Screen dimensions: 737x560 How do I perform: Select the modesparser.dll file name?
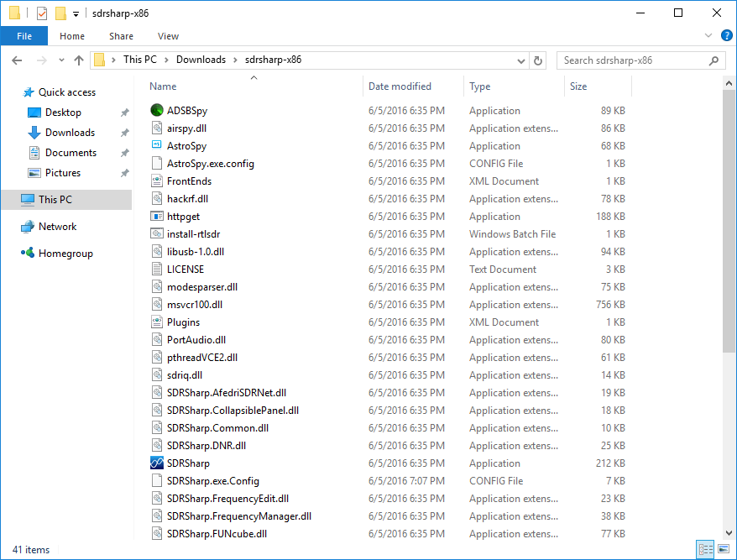click(202, 287)
